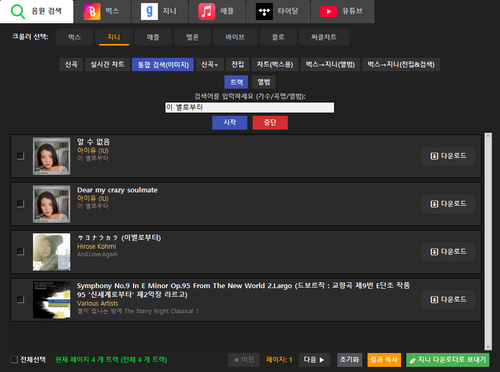Click the 페이지: 1 indicator

point(279,360)
